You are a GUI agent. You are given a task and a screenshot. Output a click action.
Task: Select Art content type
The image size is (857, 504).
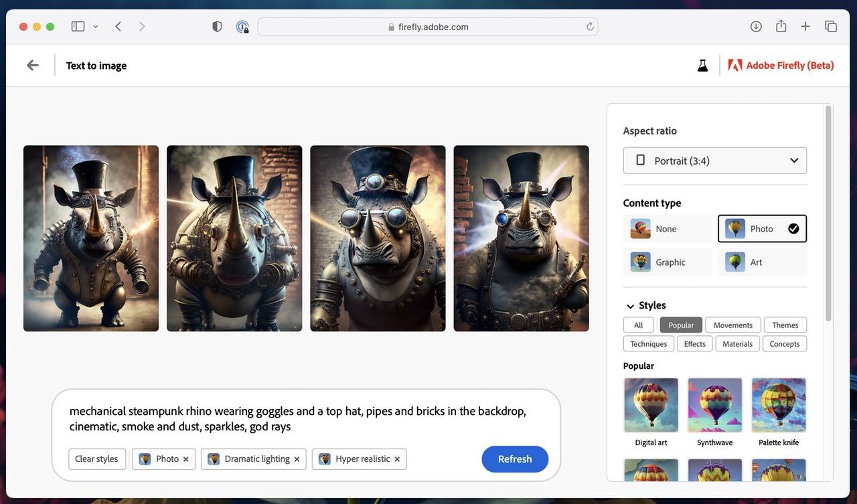point(762,262)
